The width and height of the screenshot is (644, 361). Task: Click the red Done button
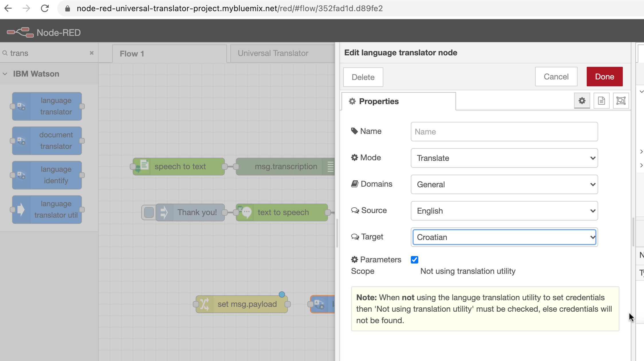click(604, 77)
